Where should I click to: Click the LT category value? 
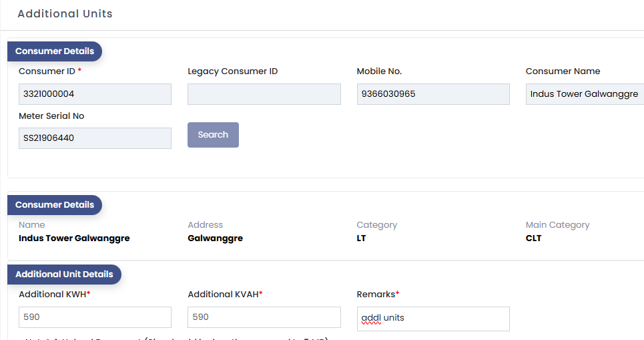click(x=362, y=238)
